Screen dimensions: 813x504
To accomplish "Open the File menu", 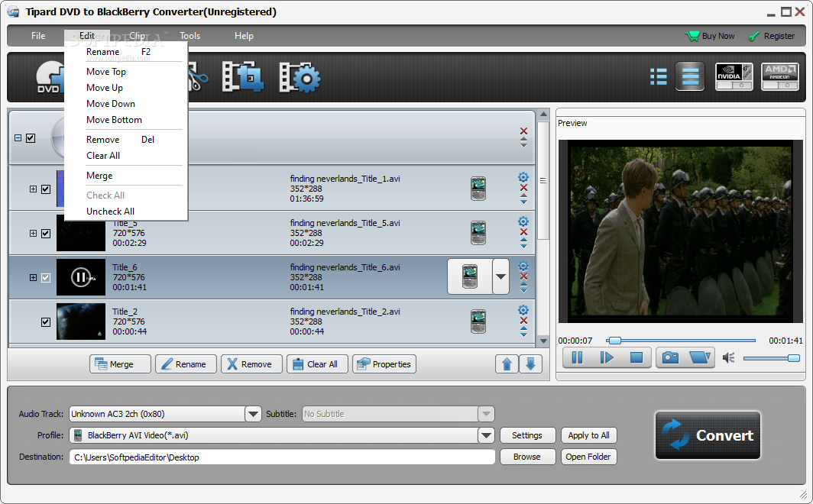I will pos(38,36).
